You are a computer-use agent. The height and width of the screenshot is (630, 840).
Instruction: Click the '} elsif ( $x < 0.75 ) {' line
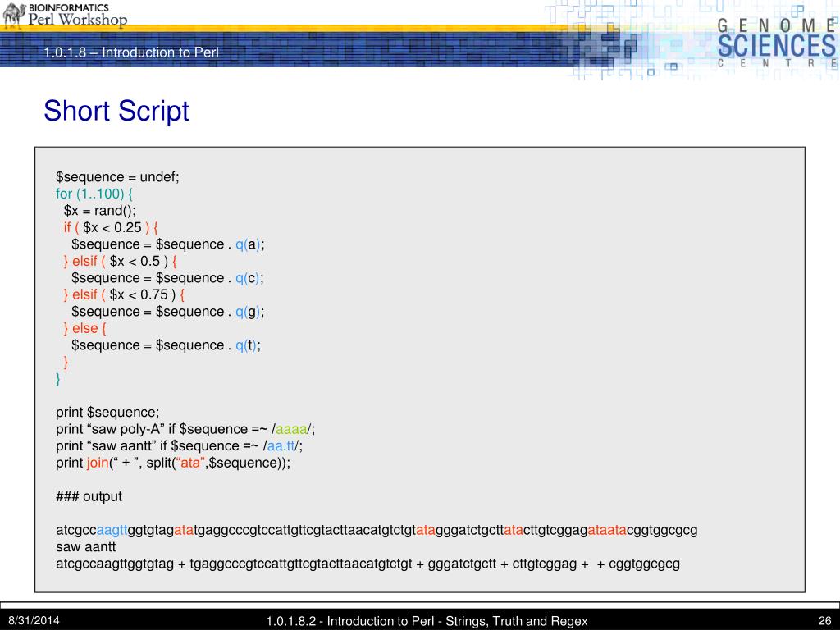click(124, 294)
